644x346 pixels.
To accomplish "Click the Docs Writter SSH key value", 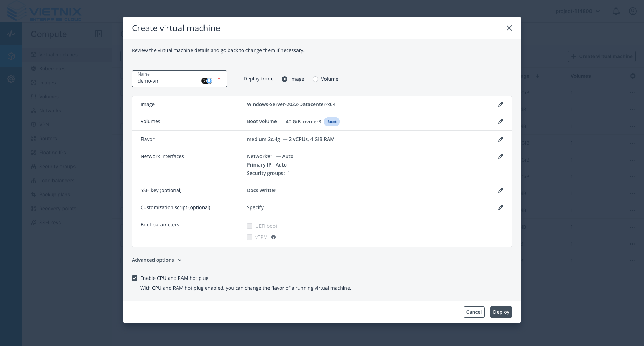I will tap(262, 190).
